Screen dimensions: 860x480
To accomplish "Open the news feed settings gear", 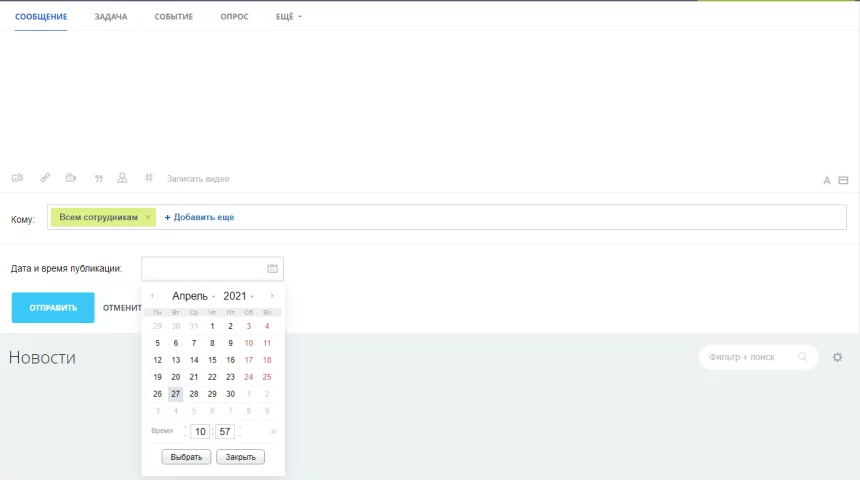I will pyautogui.click(x=838, y=357).
